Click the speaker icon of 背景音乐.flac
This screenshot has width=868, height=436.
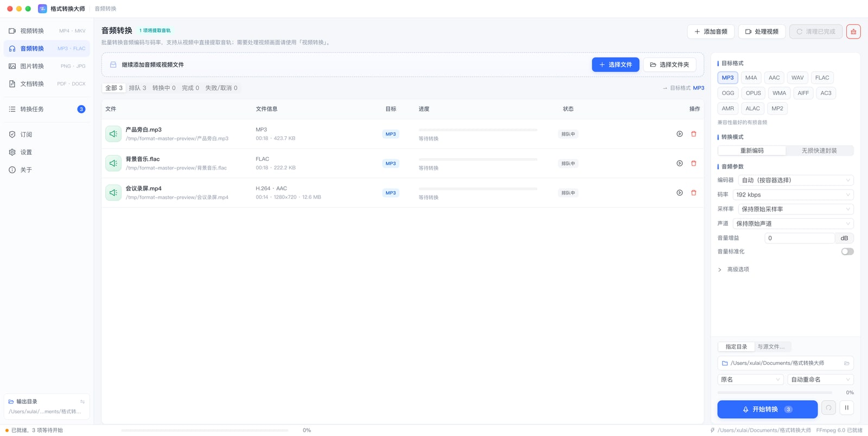point(113,163)
